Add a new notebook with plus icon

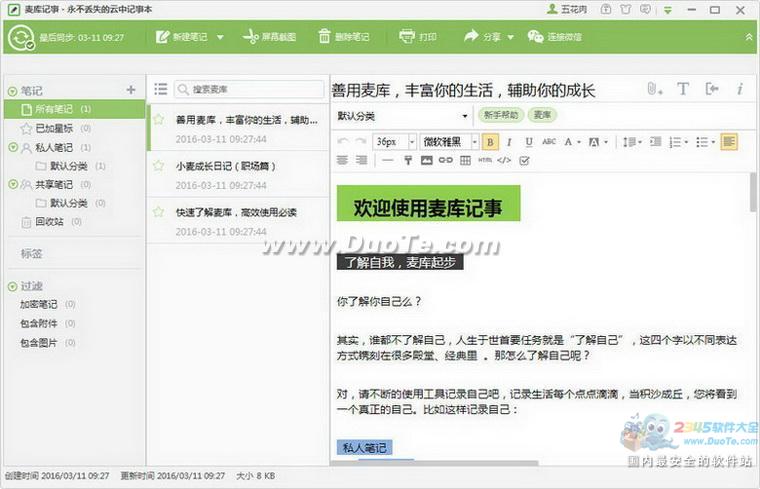click(131, 90)
